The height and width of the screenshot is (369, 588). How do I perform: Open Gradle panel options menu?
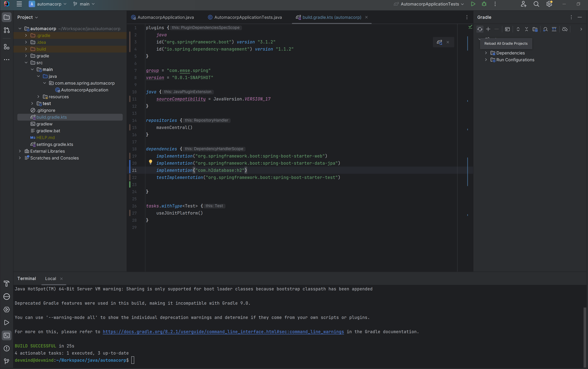[x=571, y=17]
